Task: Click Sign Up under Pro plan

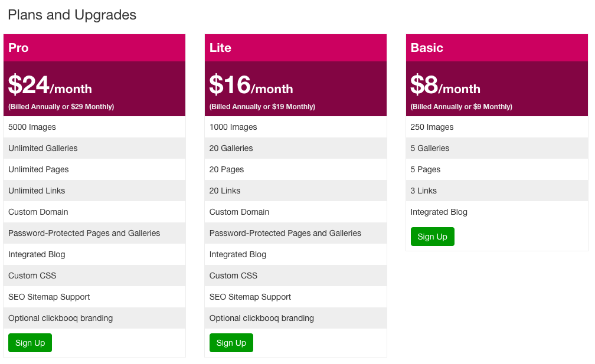Action: (30, 343)
